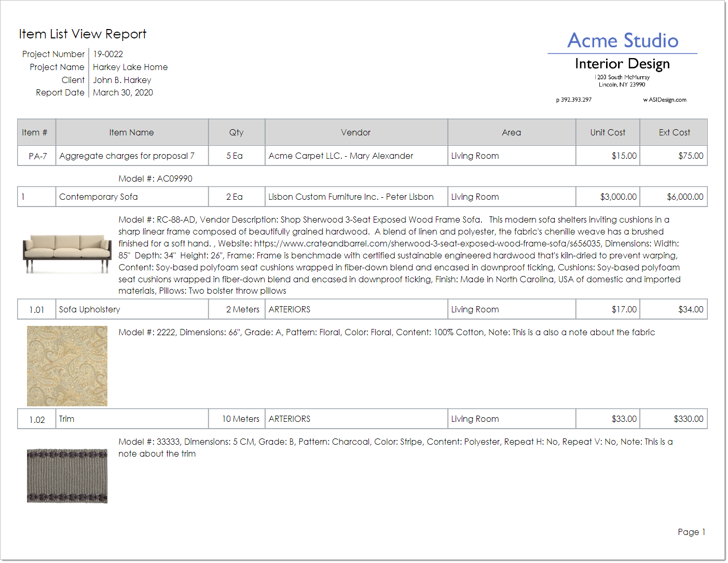Image resolution: width=728 pixels, height=563 pixels.
Task: Click the 'Interior Design' logo subtitle
Action: click(622, 64)
